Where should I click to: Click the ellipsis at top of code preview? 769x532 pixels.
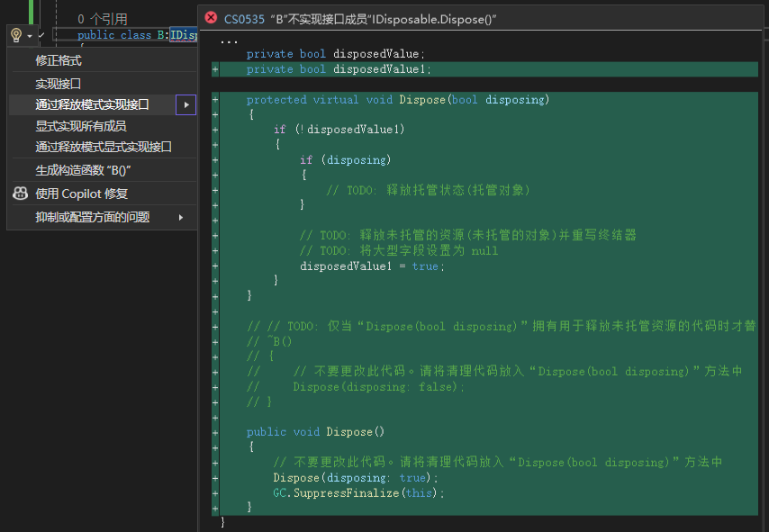229,41
